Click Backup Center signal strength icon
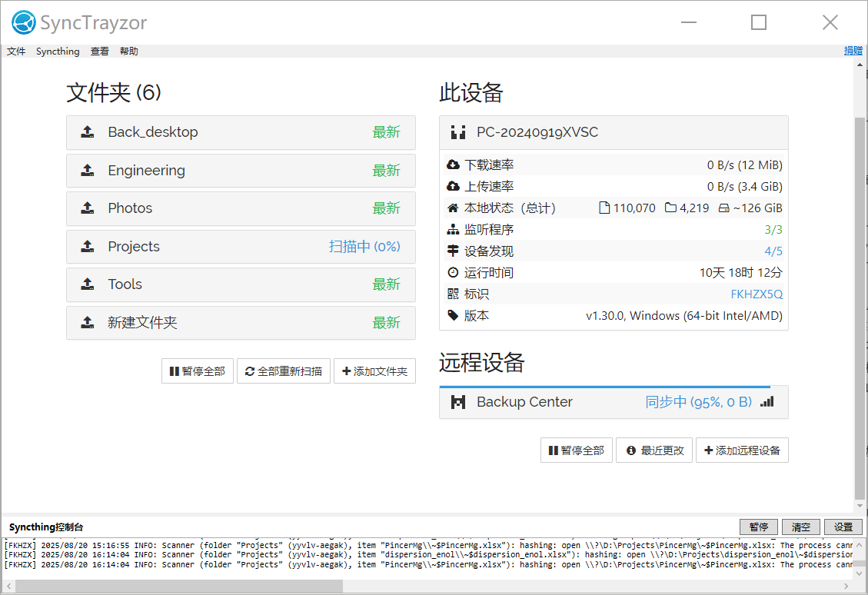 point(767,402)
